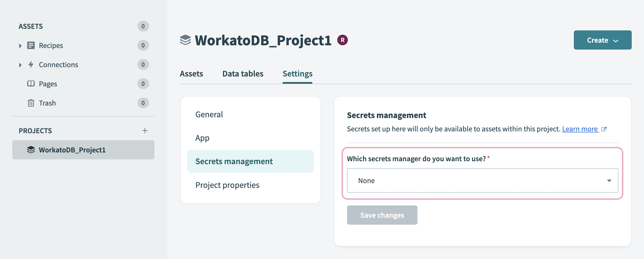Add a new project with the plus button
This screenshot has height=259, width=644.
tap(145, 131)
